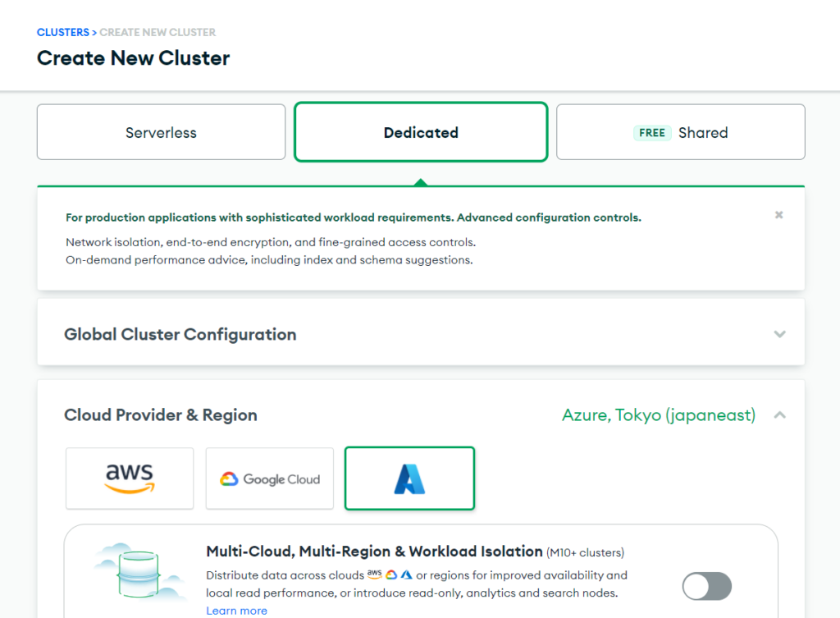Click the small Google Cloud icon in the description

(x=391, y=575)
